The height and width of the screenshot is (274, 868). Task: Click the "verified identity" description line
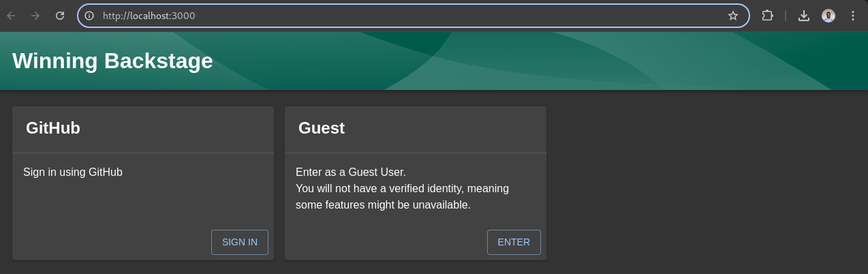click(x=402, y=188)
